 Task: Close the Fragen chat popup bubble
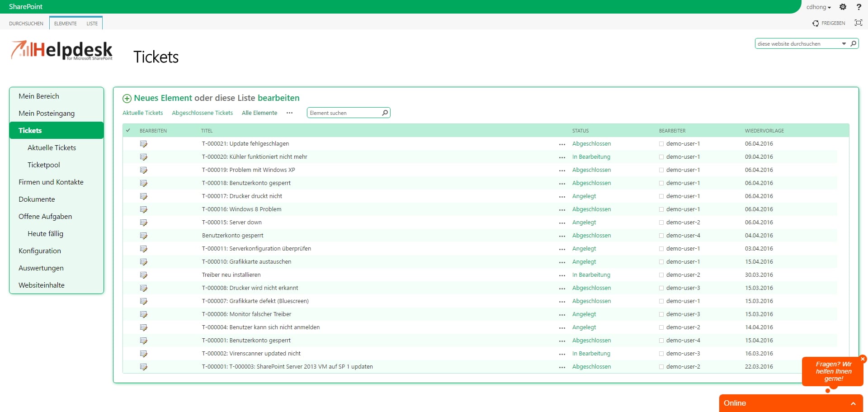tap(863, 359)
